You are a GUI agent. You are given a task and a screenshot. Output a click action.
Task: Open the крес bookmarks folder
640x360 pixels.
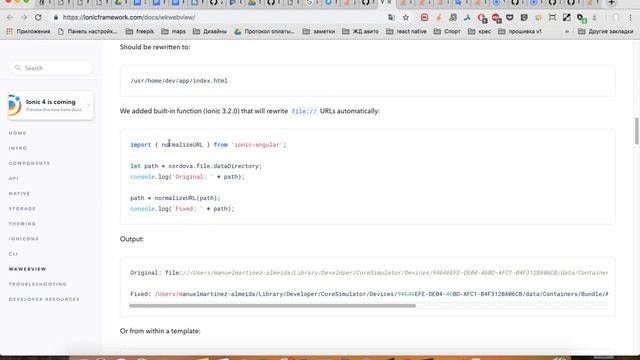click(x=479, y=31)
